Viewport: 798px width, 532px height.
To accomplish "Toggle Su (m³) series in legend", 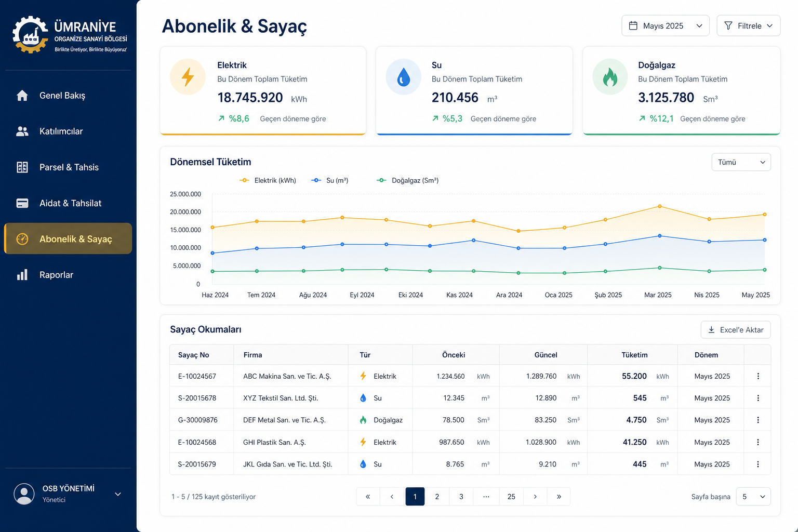I will 330,180.
